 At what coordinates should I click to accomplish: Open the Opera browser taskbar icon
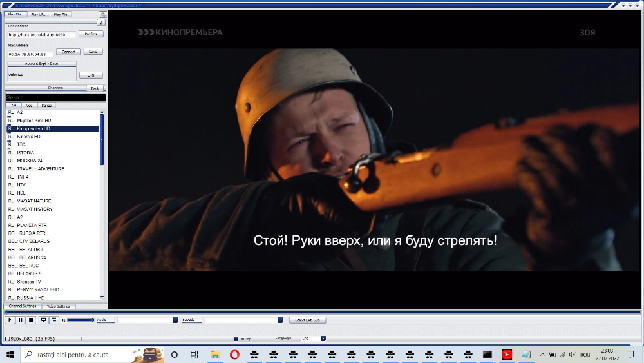pos(234,355)
